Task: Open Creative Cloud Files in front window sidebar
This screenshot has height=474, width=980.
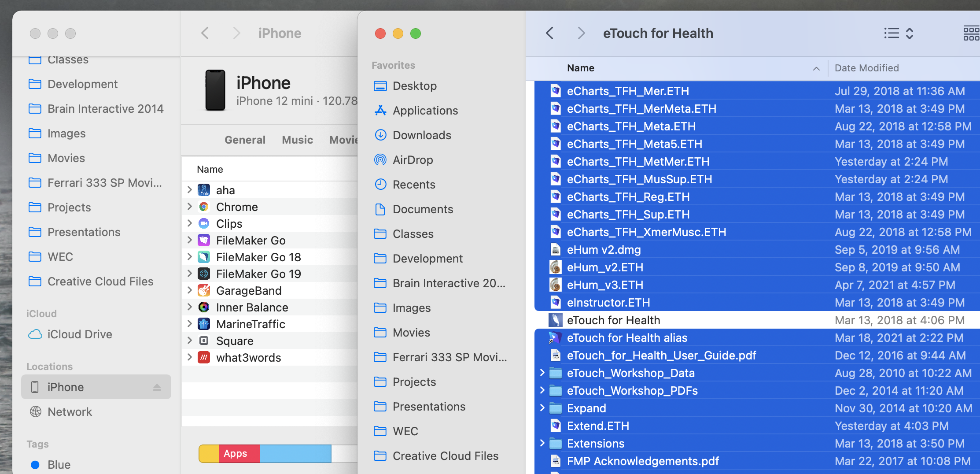Action: [445, 456]
